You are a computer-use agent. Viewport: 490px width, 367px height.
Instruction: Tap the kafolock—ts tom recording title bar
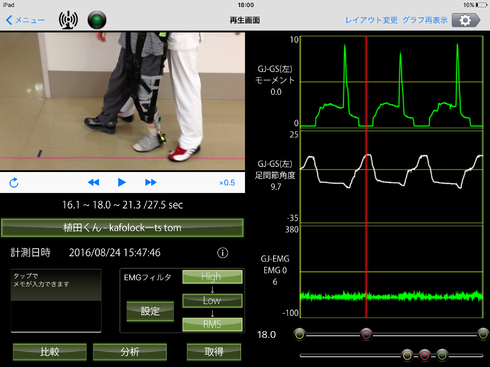pyautogui.click(x=122, y=228)
